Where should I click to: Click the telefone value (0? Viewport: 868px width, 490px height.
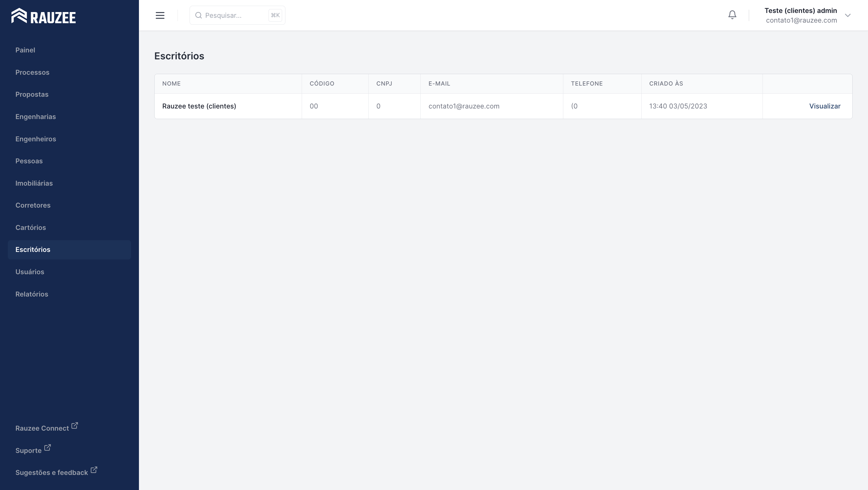tap(574, 106)
